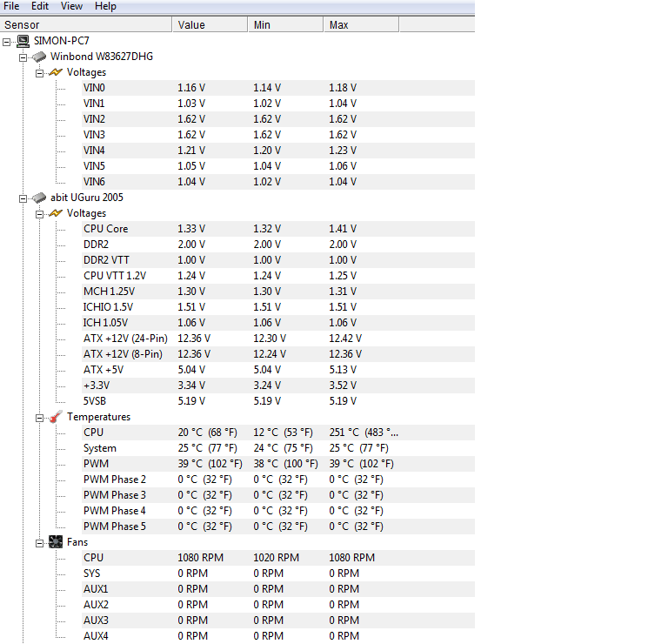Click the Voltages icon under Winbond W83627DHG
668x644 pixels.
[56, 72]
